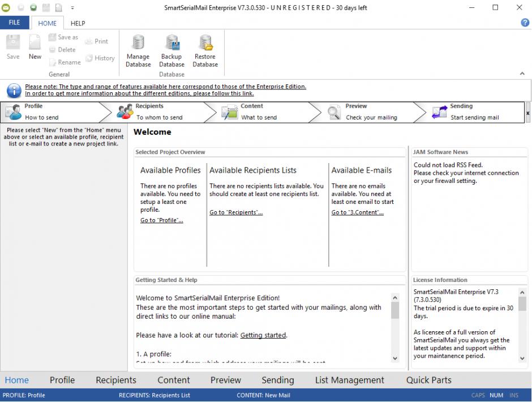Screen dimensions: 532x402
Task: Click the Go to "Profile" link
Action: 161,220
